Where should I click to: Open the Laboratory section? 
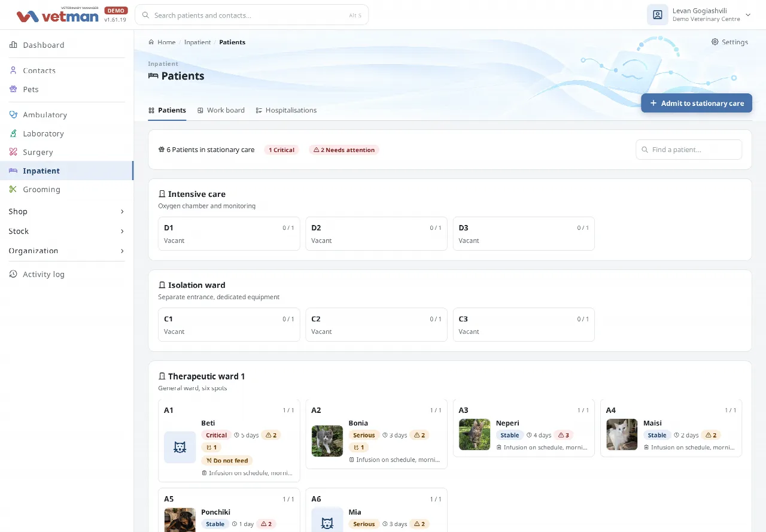66,133
